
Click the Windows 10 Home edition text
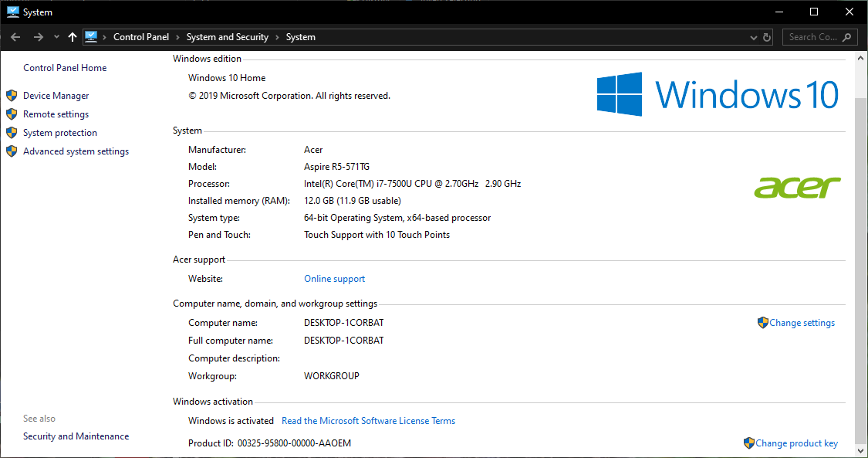227,78
